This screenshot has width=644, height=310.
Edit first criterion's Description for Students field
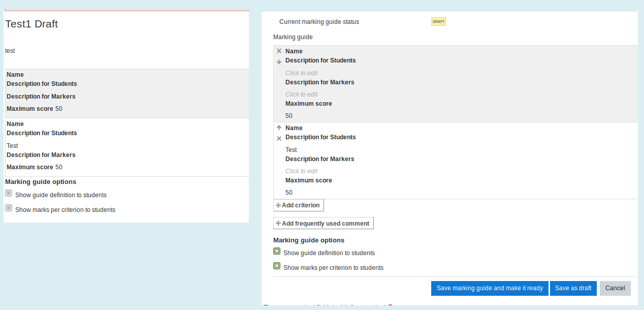point(302,73)
